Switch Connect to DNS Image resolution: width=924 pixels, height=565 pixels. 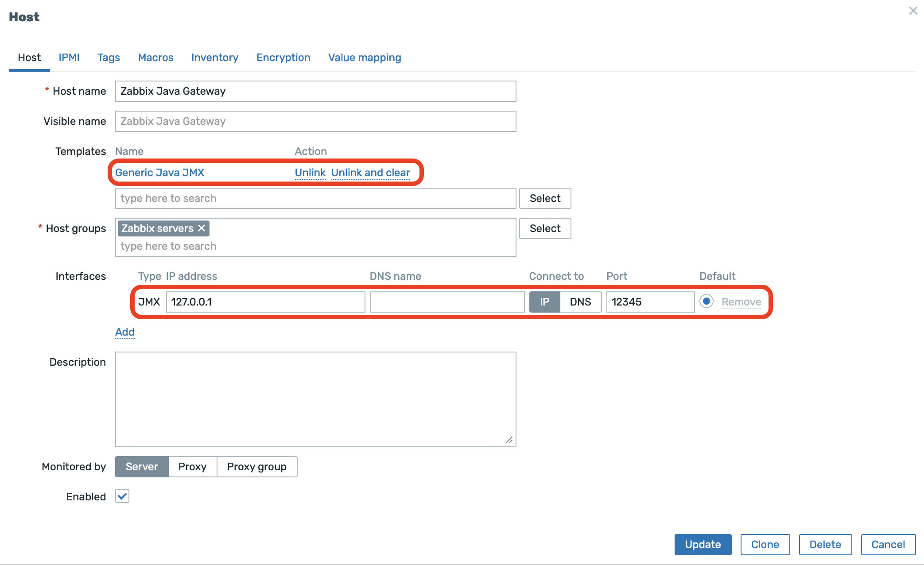click(x=580, y=302)
